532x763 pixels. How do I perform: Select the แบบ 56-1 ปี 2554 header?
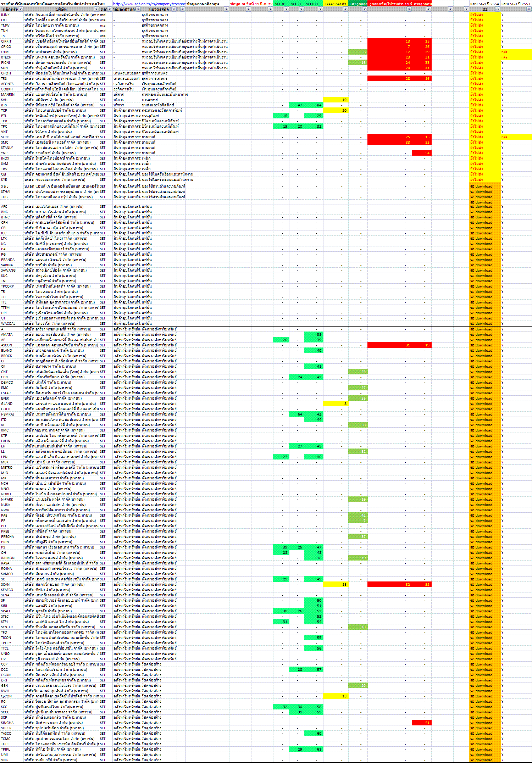pyautogui.click(x=485, y=4)
